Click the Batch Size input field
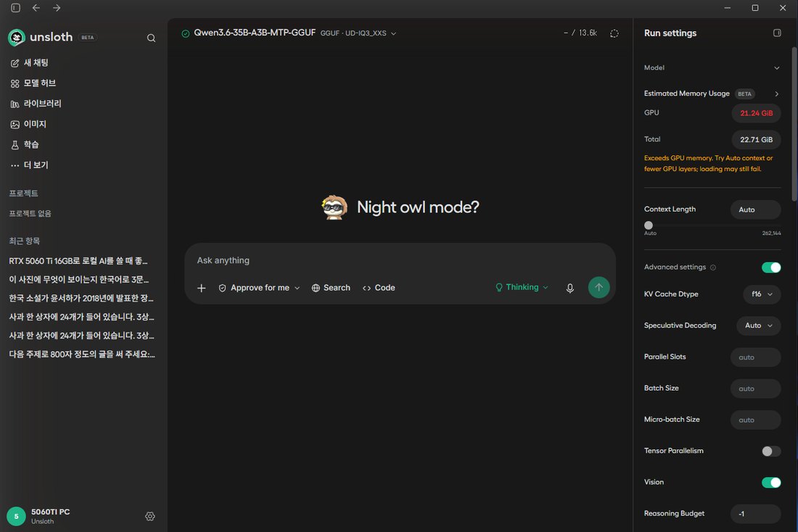Screen dimensions: 798x532 click(755, 388)
